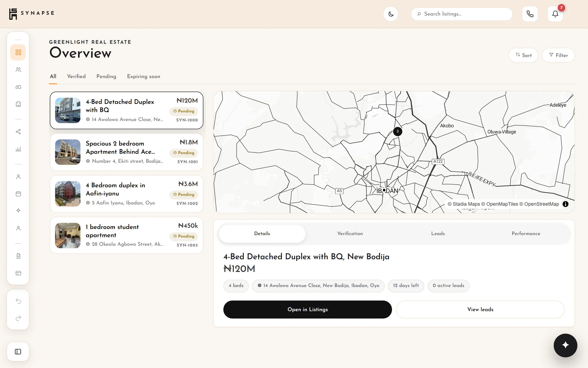Open the bar chart analytics icon

[18, 149]
